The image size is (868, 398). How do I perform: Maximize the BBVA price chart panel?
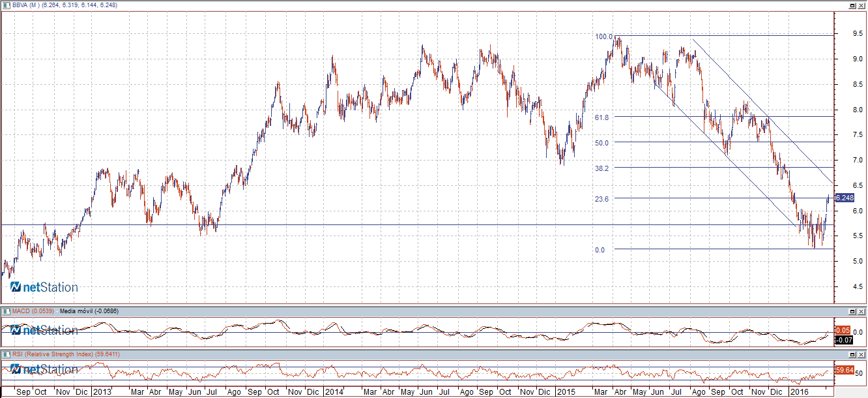coord(852,5)
